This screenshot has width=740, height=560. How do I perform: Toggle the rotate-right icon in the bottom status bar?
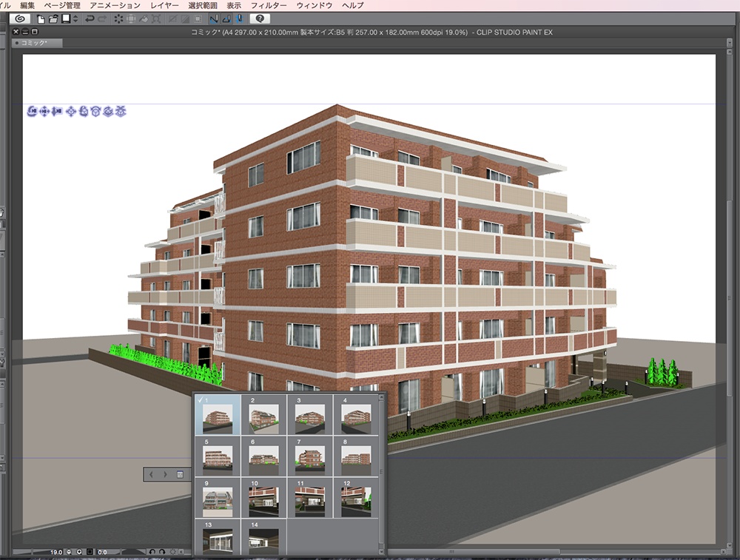tap(164, 550)
